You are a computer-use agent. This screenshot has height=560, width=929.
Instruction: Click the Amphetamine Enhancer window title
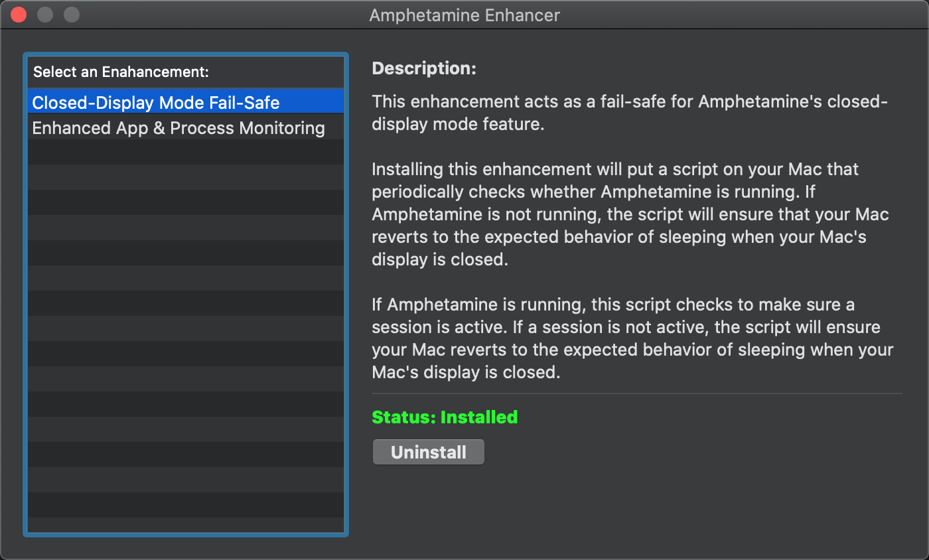pyautogui.click(x=464, y=15)
